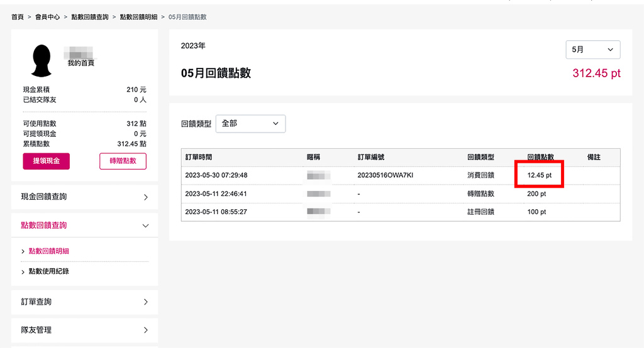Click the 100 pt points cell

(x=536, y=212)
